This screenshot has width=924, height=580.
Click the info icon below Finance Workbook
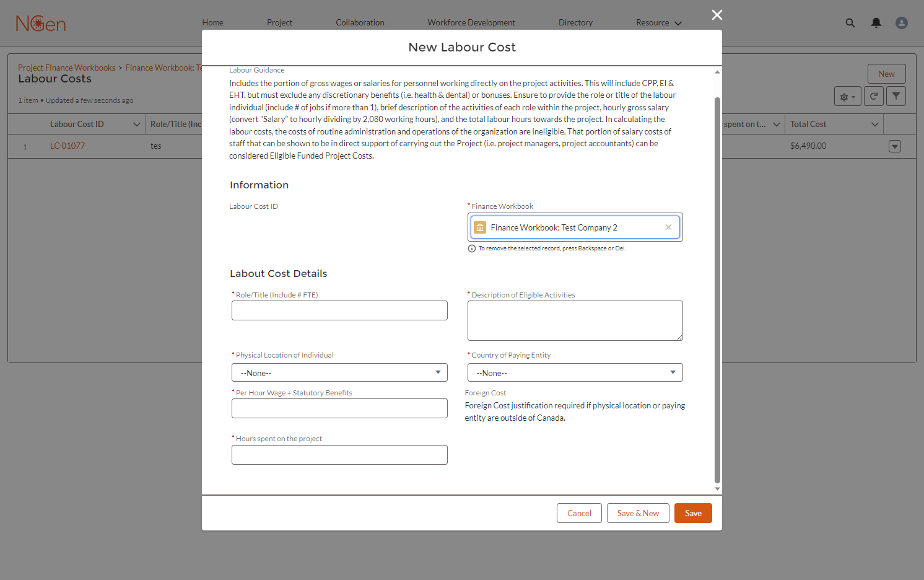472,248
